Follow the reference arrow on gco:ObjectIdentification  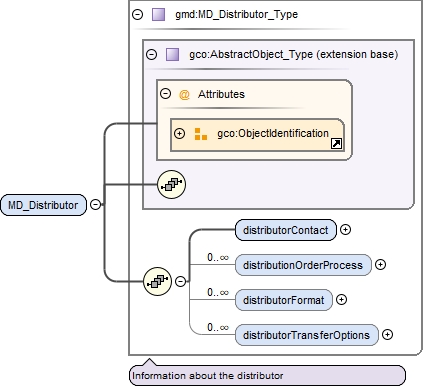click(336, 144)
